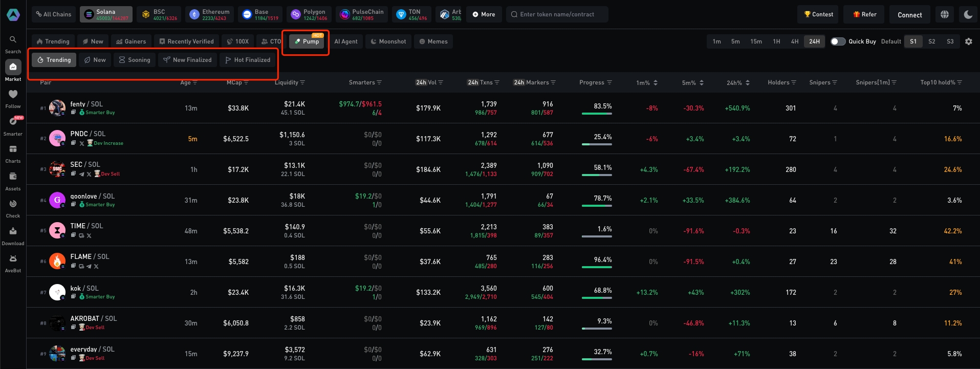The image size is (980, 369).
Task: Click the AveBot sidebar icon
Action: point(13,259)
